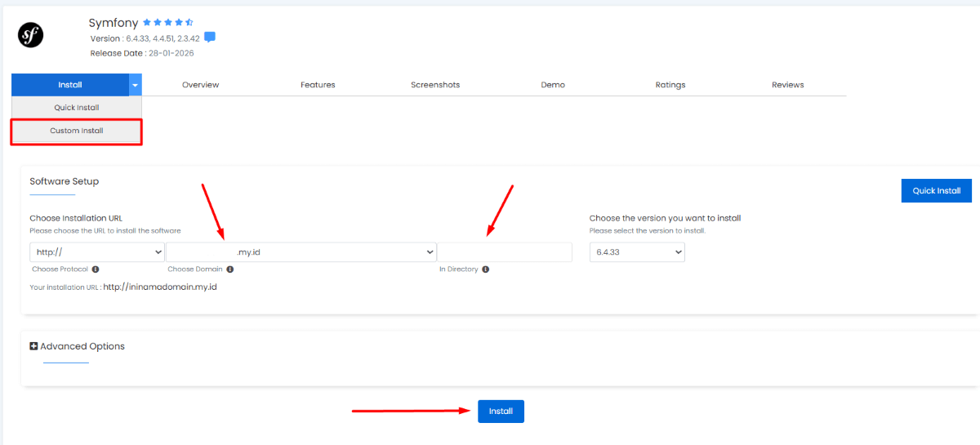Open the Install tab dropdown arrow
The image size is (980, 445).
pos(135,85)
